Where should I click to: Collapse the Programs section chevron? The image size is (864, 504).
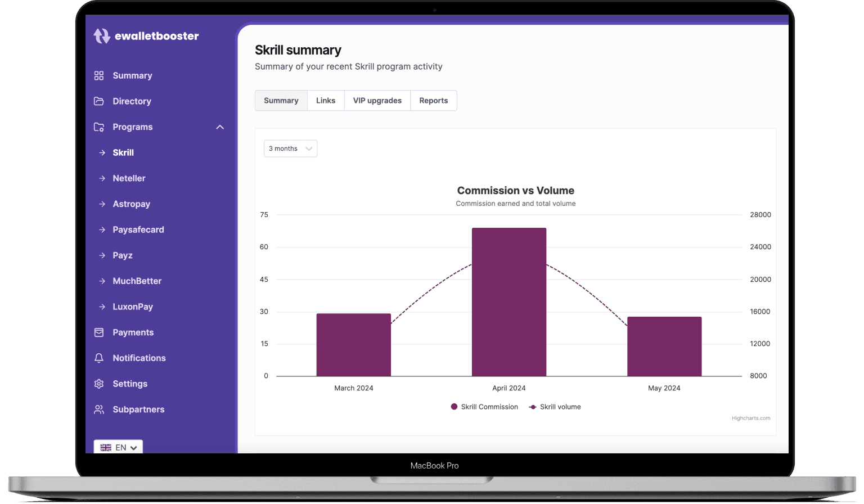[x=220, y=127]
